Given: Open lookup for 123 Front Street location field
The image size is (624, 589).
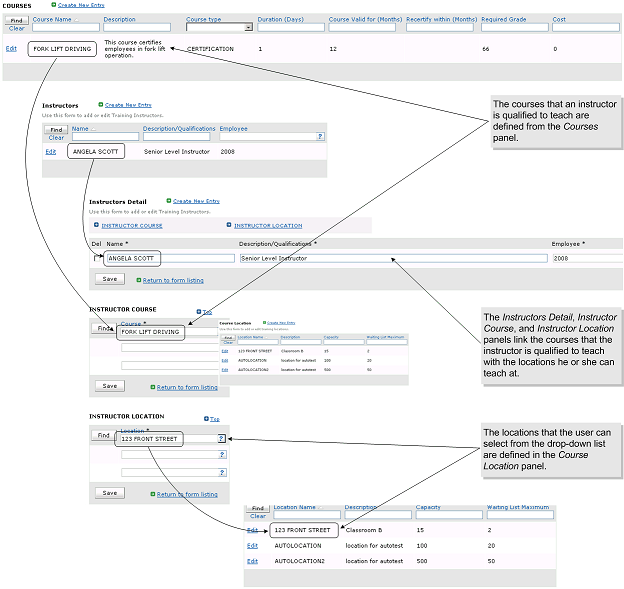Looking at the screenshot, I should pos(221,439).
